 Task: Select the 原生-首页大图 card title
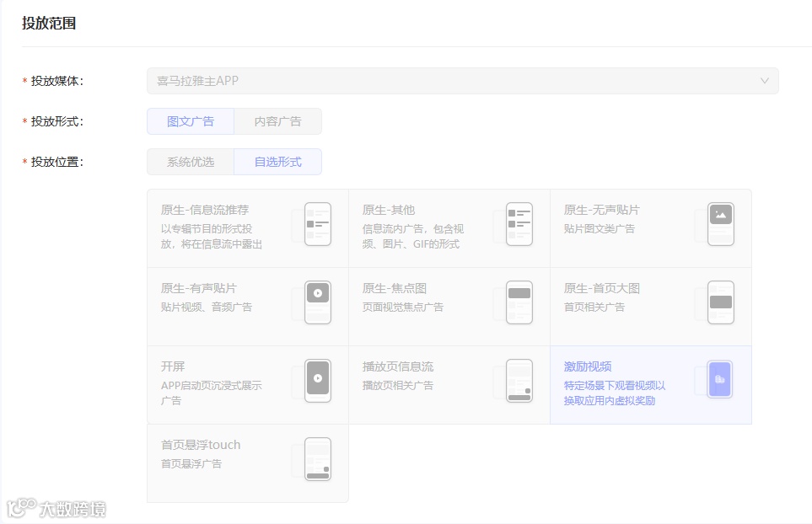[x=601, y=288]
